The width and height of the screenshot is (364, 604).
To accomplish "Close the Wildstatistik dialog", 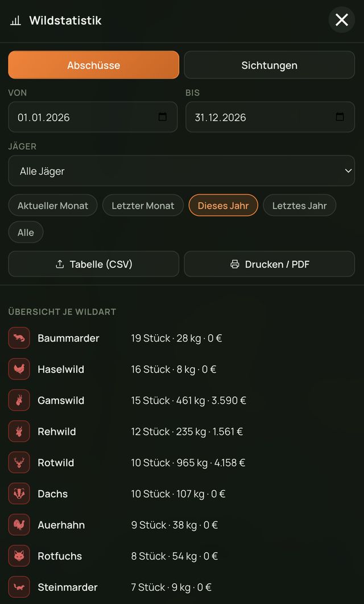I will point(342,20).
